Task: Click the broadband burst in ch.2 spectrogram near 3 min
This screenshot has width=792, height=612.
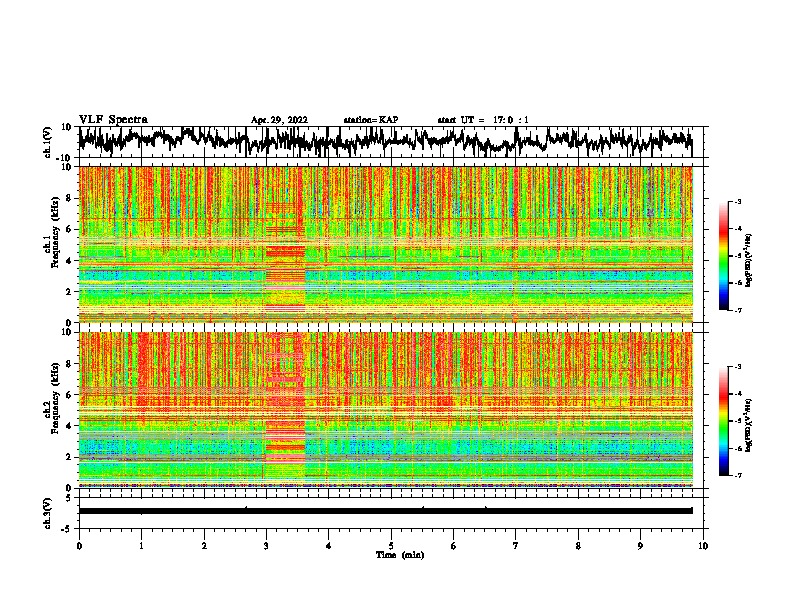Action: tap(285, 409)
